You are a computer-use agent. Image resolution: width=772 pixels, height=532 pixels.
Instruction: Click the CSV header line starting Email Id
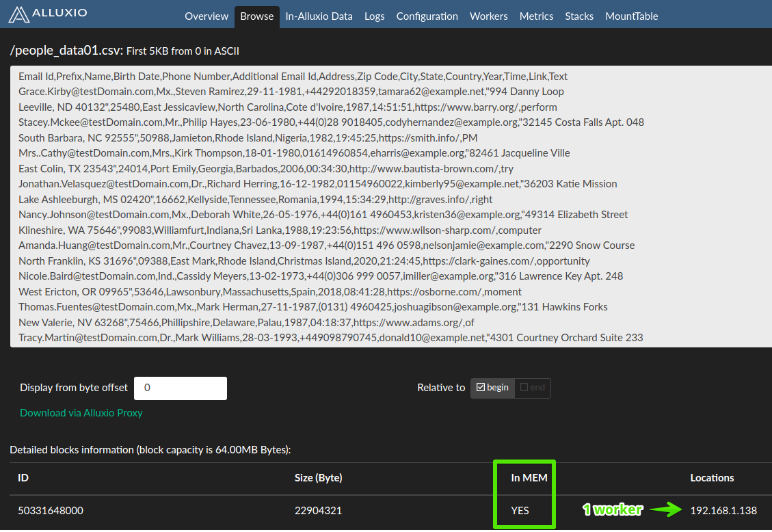point(293,77)
